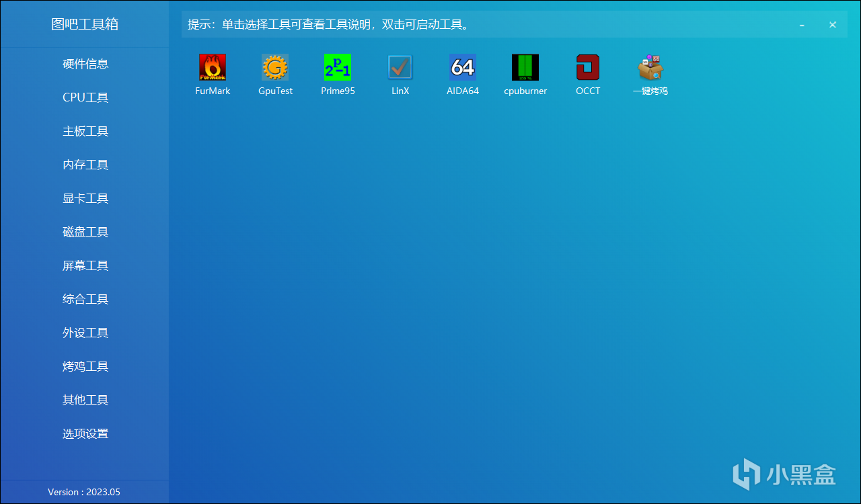Click the Version : 2023.05 label
Viewport: 861px width, 504px height.
click(84, 492)
